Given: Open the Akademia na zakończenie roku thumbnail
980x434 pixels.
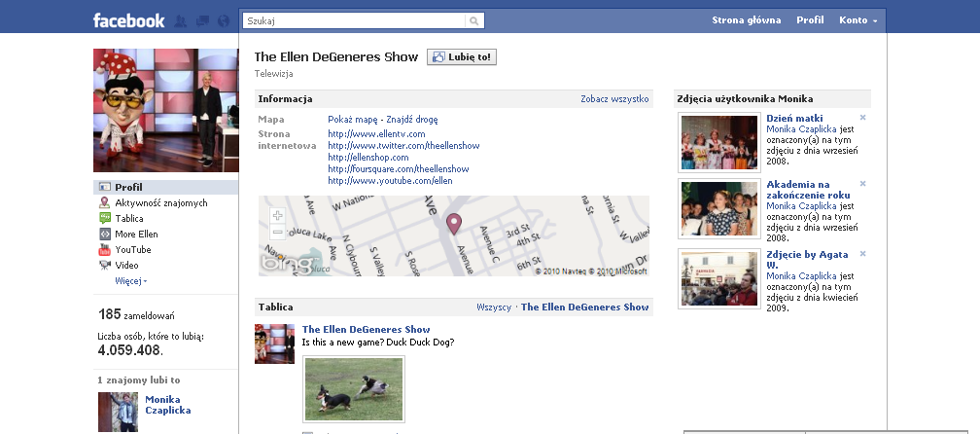Looking at the screenshot, I should coord(718,209).
